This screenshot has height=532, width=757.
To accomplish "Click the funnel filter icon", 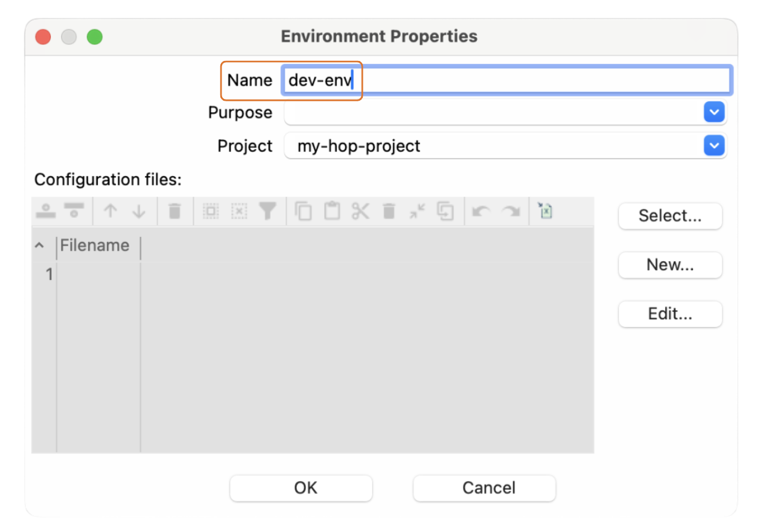I will click(268, 211).
